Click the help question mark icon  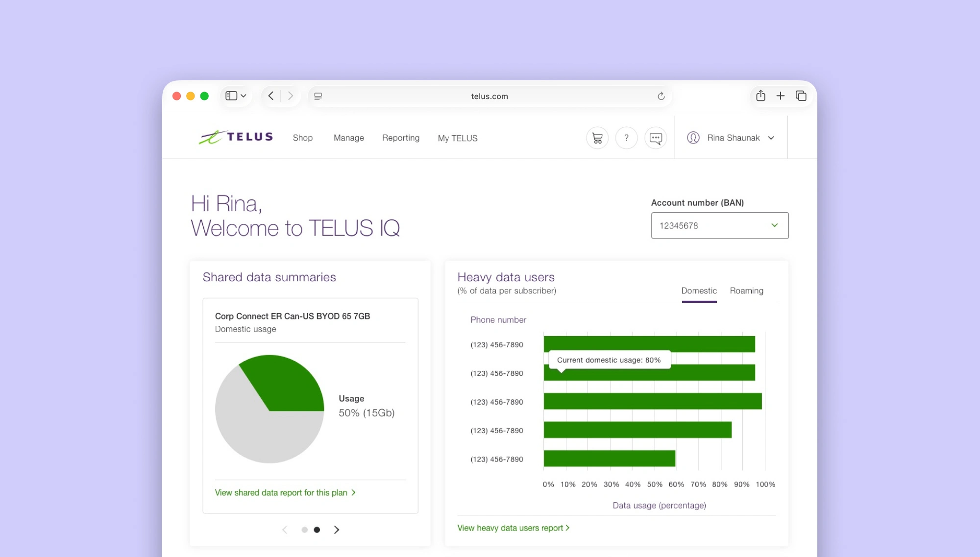(626, 138)
